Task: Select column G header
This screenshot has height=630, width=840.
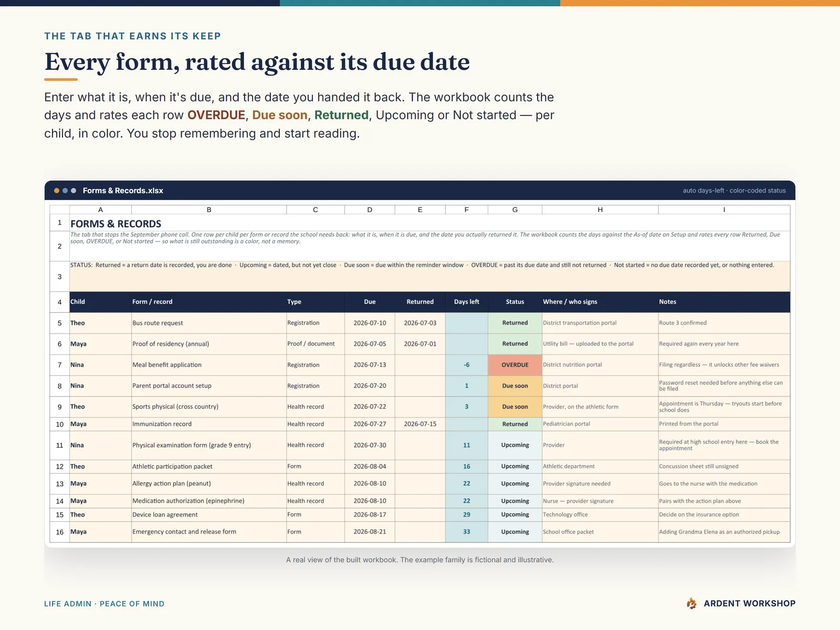Action: pyautogui.click(x=515, y=209)
